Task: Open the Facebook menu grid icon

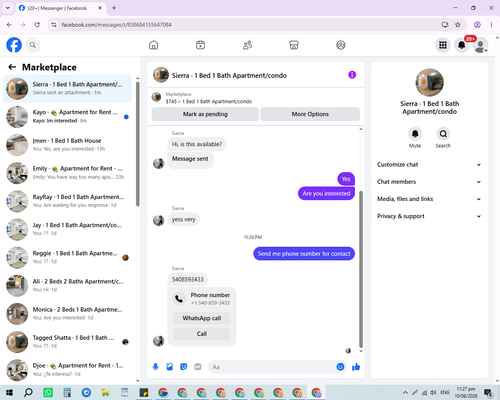Action: coord(443,45)
